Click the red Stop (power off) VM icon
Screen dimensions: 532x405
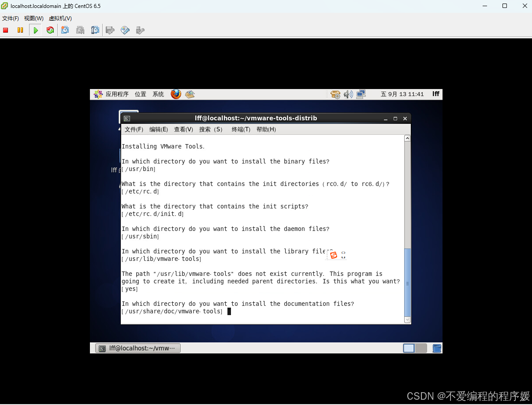6,30
